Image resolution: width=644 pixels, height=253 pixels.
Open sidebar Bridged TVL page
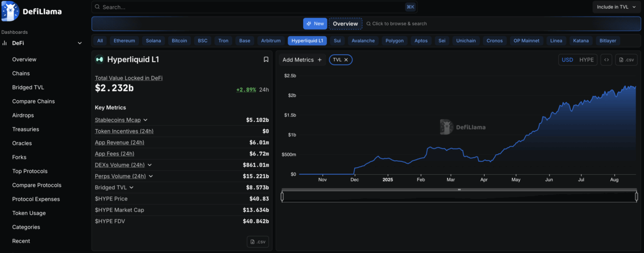pos(28,87)
